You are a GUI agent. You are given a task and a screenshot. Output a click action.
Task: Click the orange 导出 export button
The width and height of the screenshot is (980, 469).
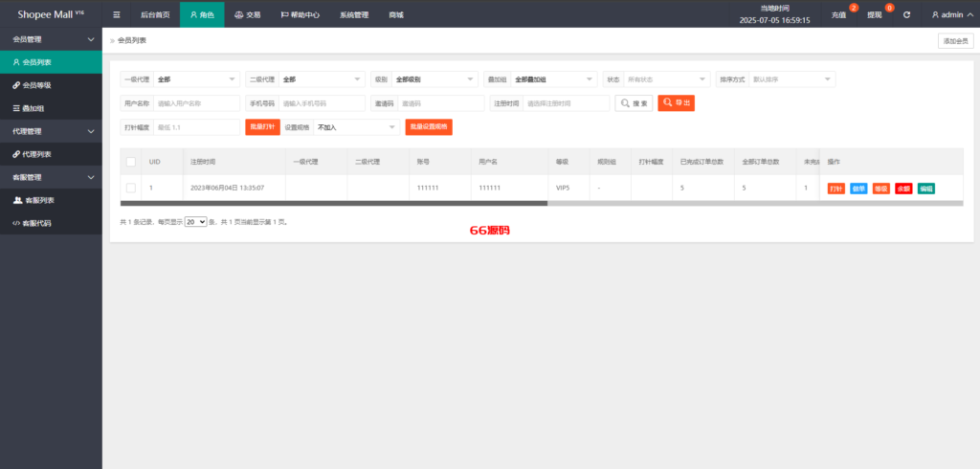(677, 103)
